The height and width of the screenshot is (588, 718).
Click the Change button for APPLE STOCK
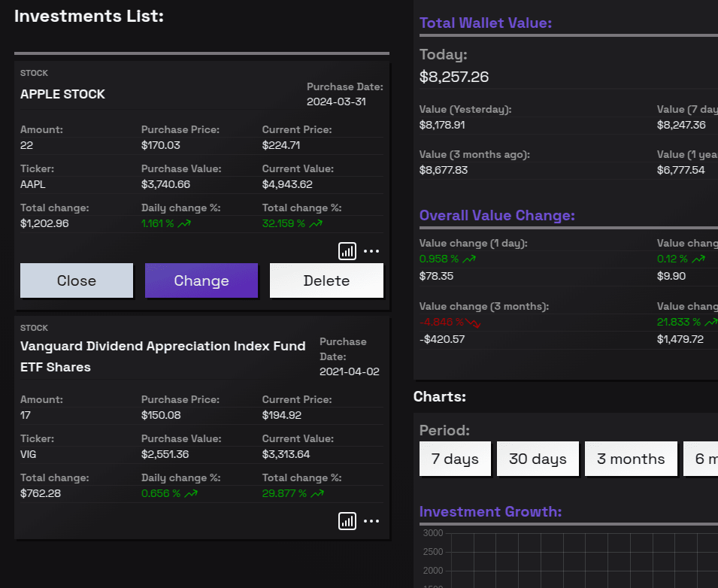tap(201, 280)
